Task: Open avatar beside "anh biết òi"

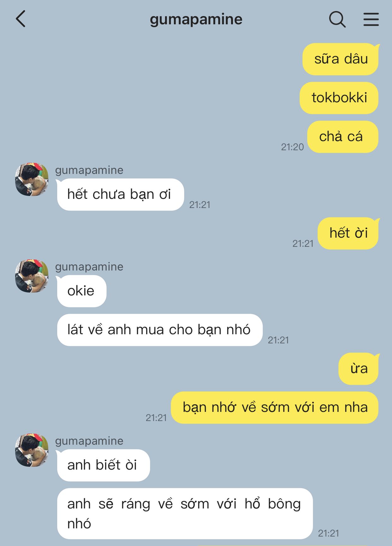Action: pos(32,450)
